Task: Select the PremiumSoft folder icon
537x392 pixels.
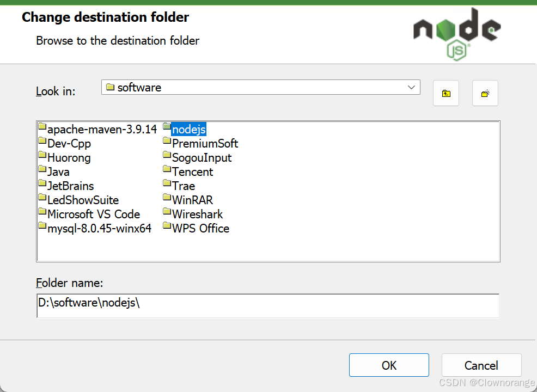Action: (167, 140)
